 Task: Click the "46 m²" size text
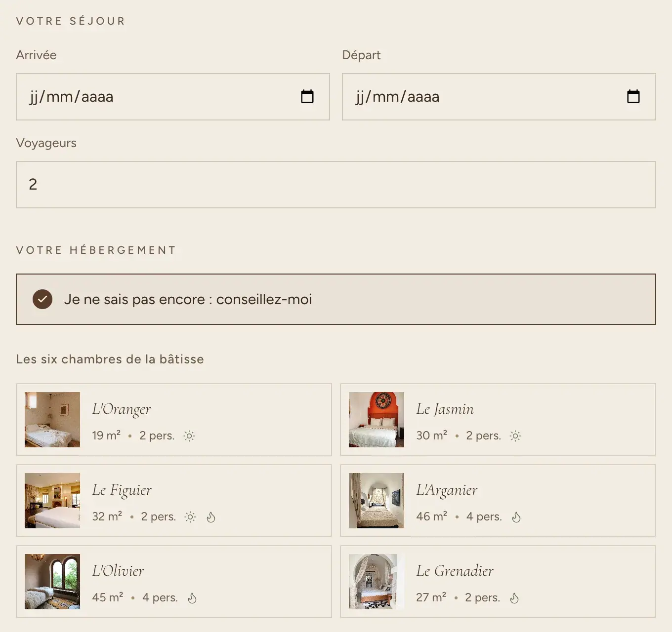(x=431, y=516)
